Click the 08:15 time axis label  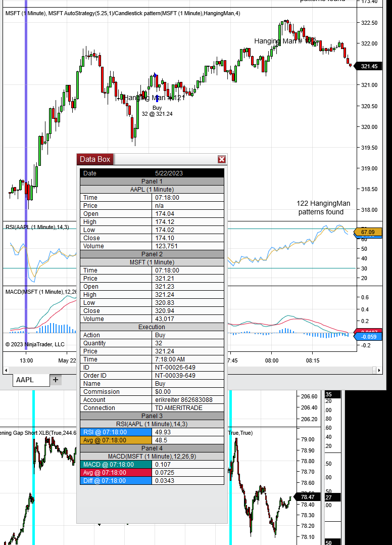tap(313, 360)
